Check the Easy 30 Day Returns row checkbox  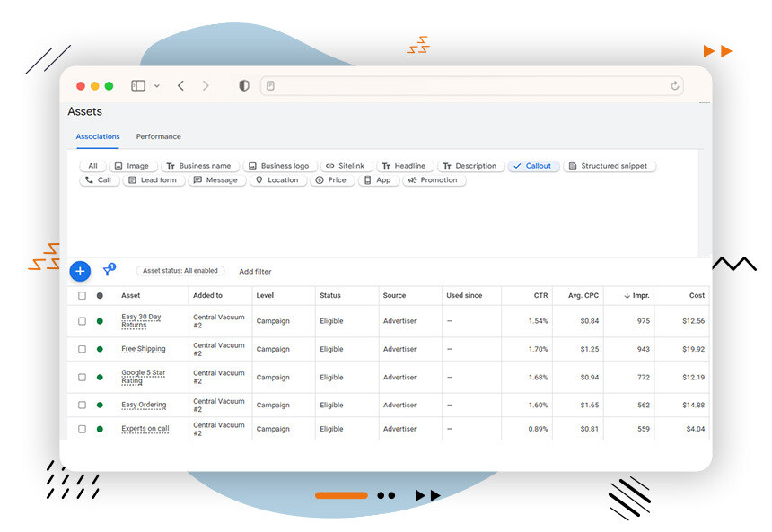(82, 321)
